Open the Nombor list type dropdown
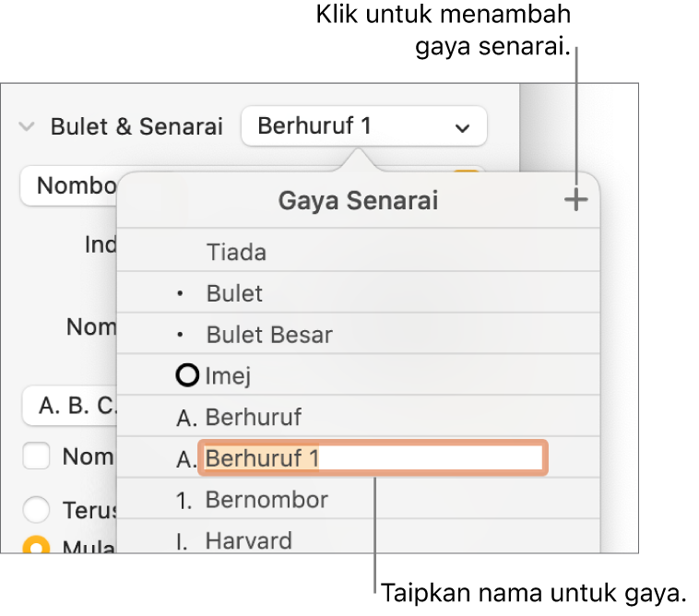 point(69,185)
